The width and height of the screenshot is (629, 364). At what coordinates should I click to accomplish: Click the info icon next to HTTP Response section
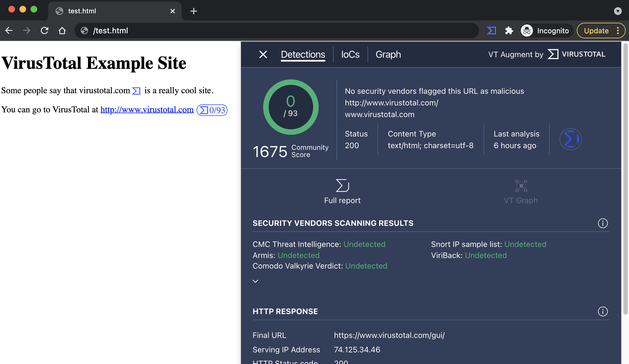tap(603, 311)
